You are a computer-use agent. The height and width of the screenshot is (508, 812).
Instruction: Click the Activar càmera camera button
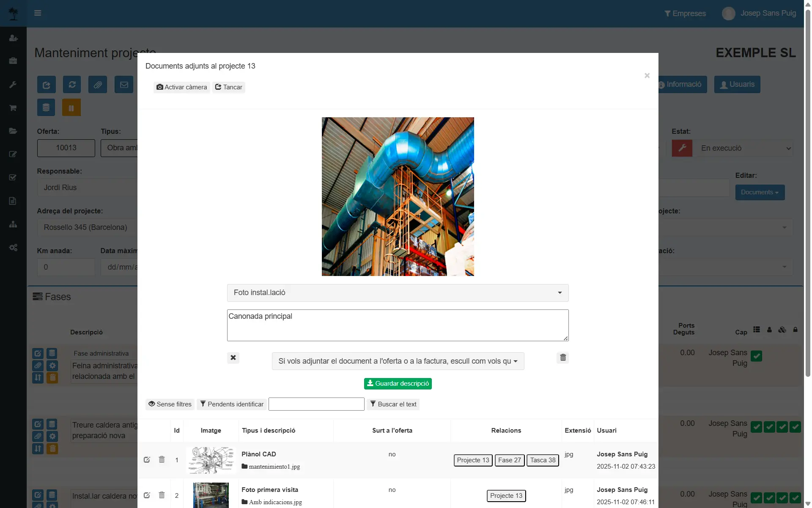click(x=181, y=87)
